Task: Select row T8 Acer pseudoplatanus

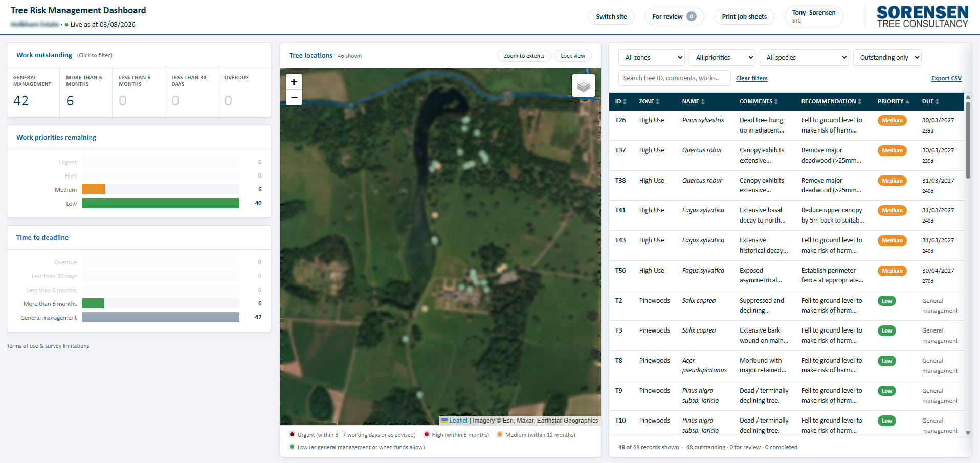Action: tap(786, 366)
